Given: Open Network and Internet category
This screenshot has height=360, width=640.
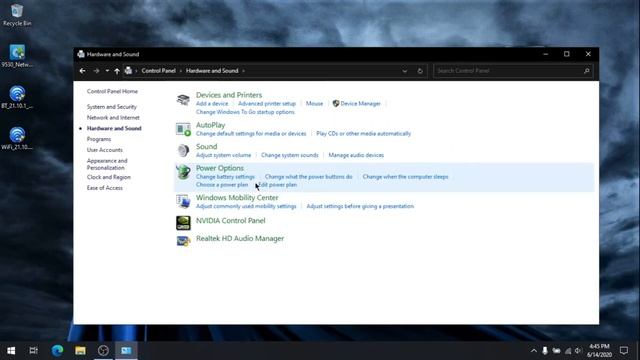Looking at the screenshot, I should [113, 118].
